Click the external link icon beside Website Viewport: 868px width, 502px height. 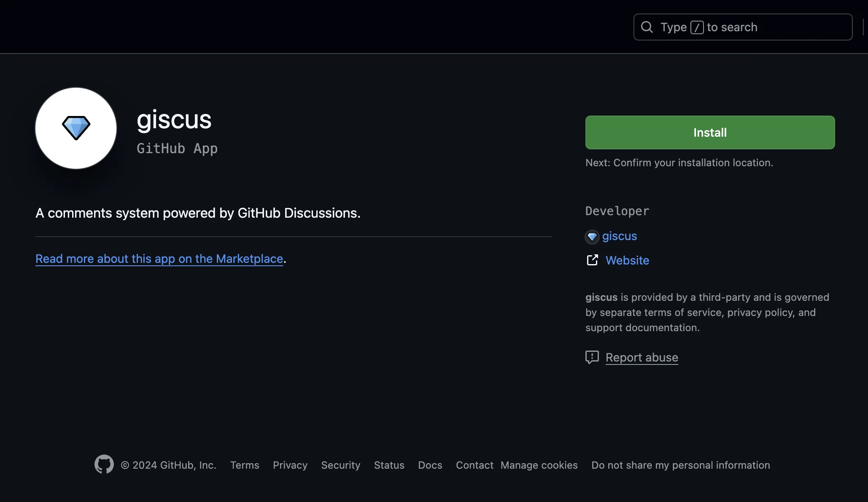click(x=592, y=260)
